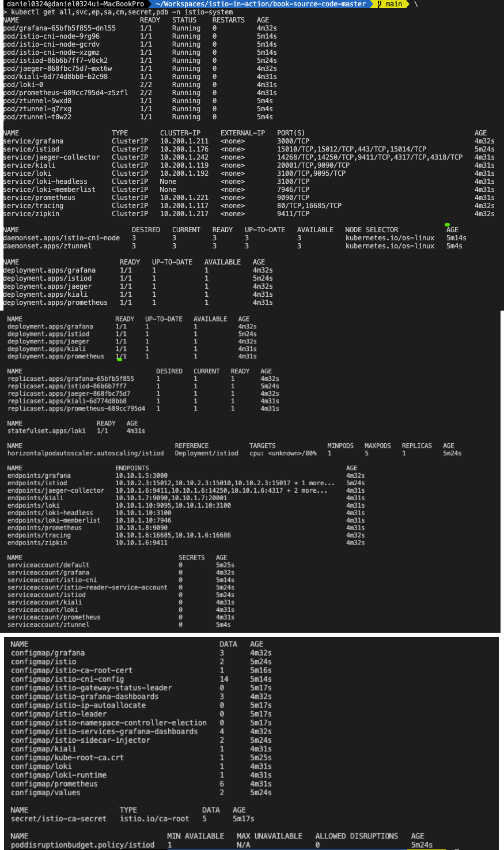The image size is (504, 850).
Task: Select endpoint address 10.10.1.8:9090
Action: (x=142, y=527)
